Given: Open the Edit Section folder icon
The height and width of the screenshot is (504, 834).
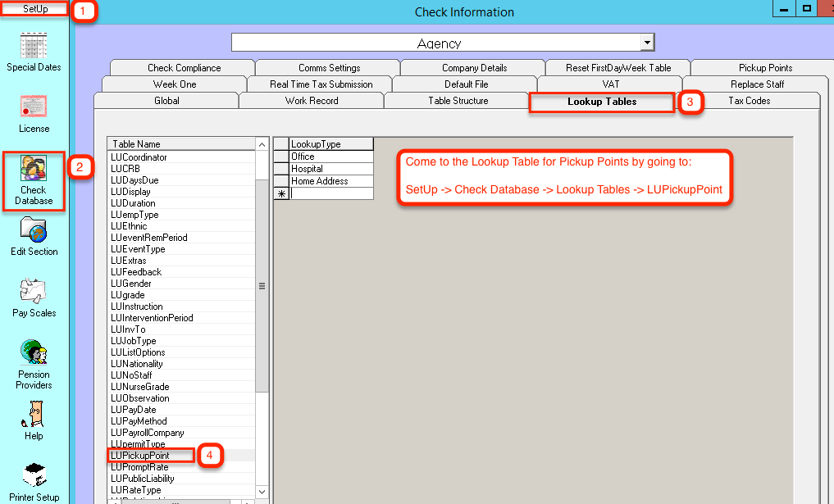Looking at the screenshot, I should [x=34, y=230].
